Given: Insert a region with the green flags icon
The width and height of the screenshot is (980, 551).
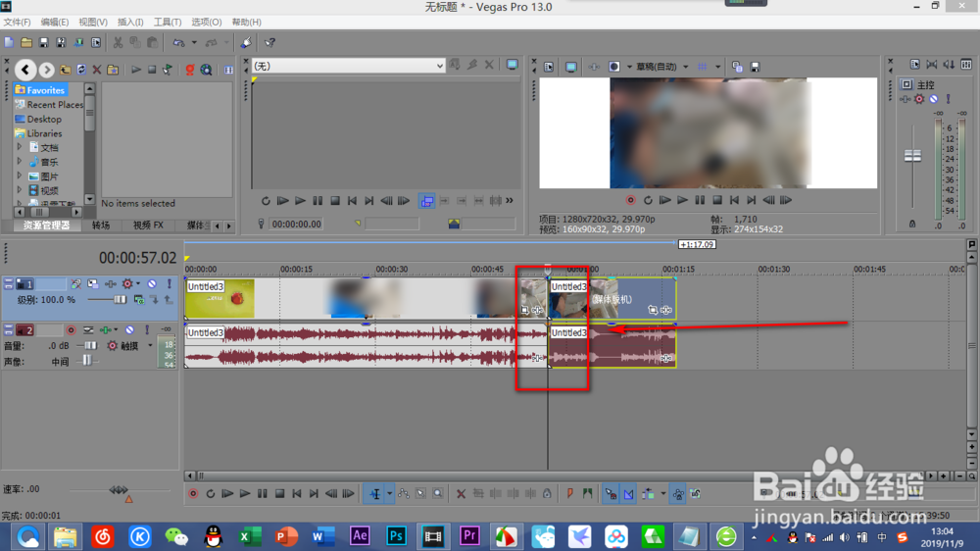Looking at the screenshot, I should click(587, 494).
